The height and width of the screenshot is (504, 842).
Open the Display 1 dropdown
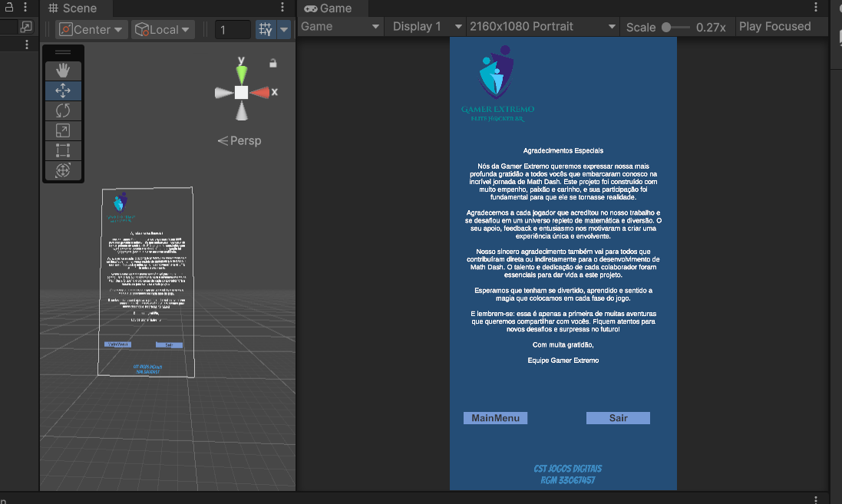[x=427, y=26]
